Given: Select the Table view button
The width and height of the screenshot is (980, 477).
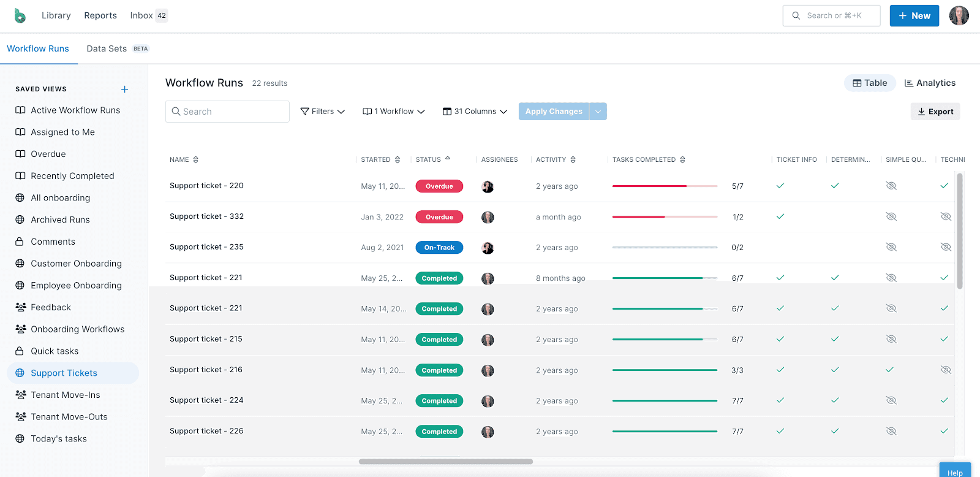Looking at the screenshot, I should 870,83.
